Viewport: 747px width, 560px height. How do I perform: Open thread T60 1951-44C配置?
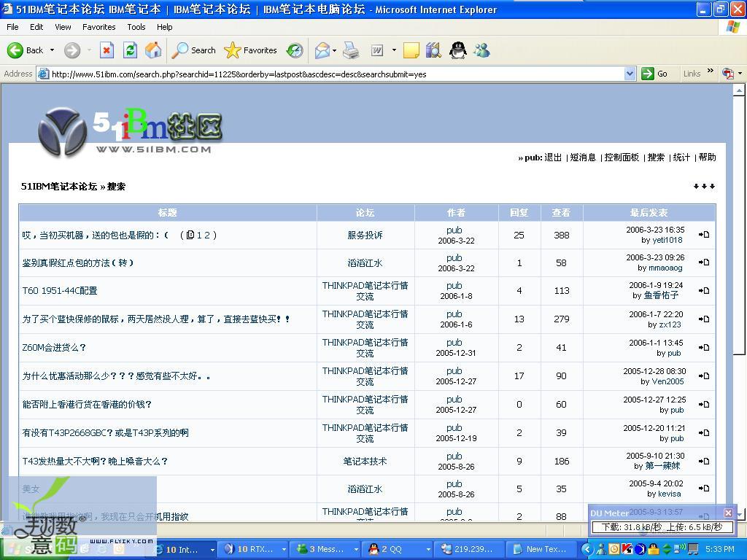coord(60,290)
